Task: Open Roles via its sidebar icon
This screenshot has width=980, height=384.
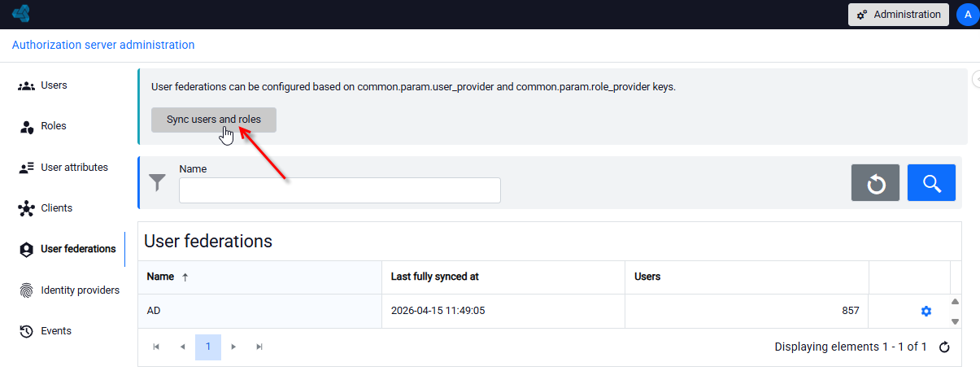Action: tap(26, 126)
